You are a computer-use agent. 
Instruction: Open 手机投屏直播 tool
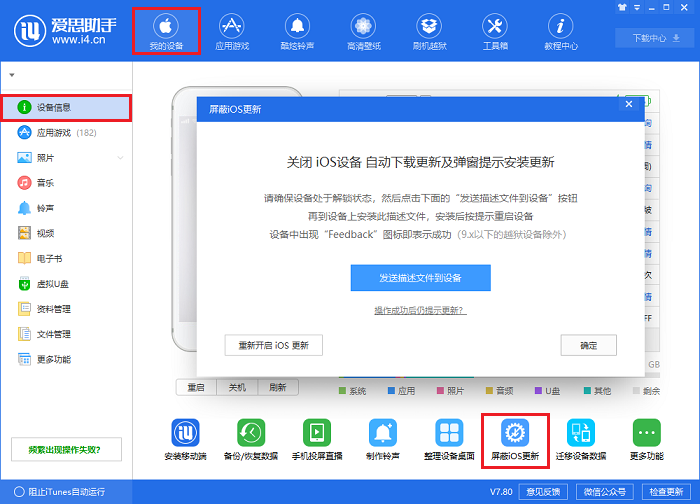tap(317, 440)
